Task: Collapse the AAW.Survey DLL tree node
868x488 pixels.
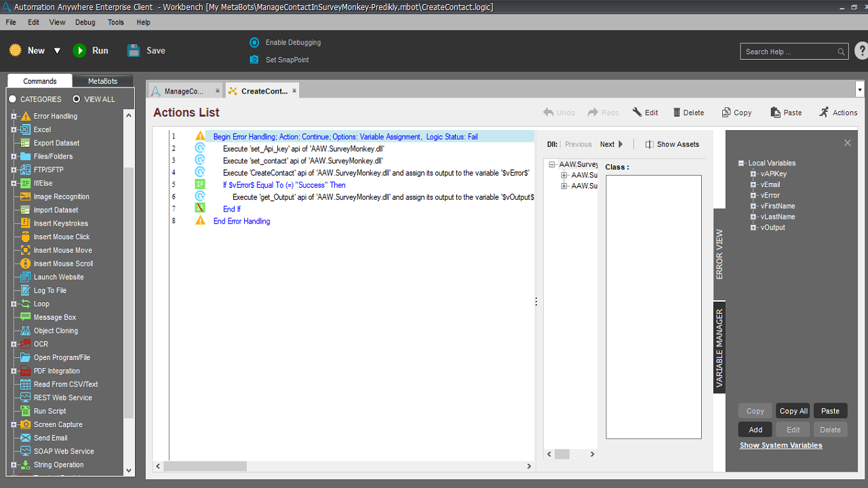Action: (553, 164)
